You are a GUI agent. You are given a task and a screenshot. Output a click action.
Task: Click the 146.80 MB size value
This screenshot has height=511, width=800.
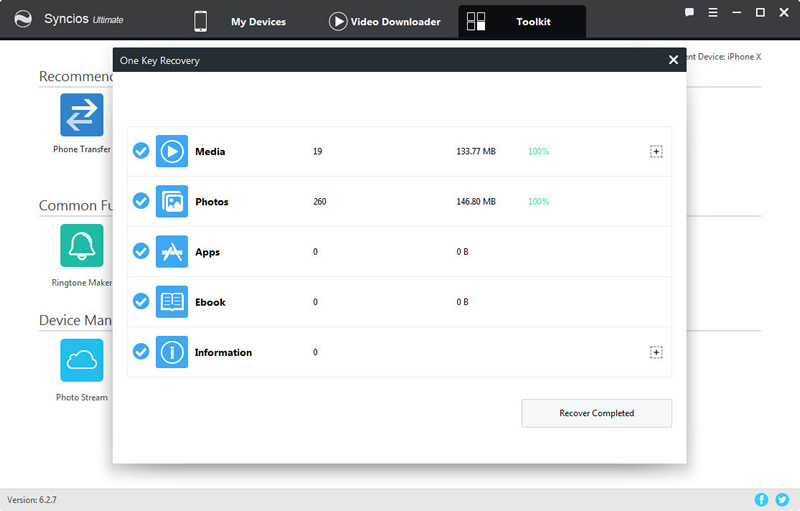476,201
